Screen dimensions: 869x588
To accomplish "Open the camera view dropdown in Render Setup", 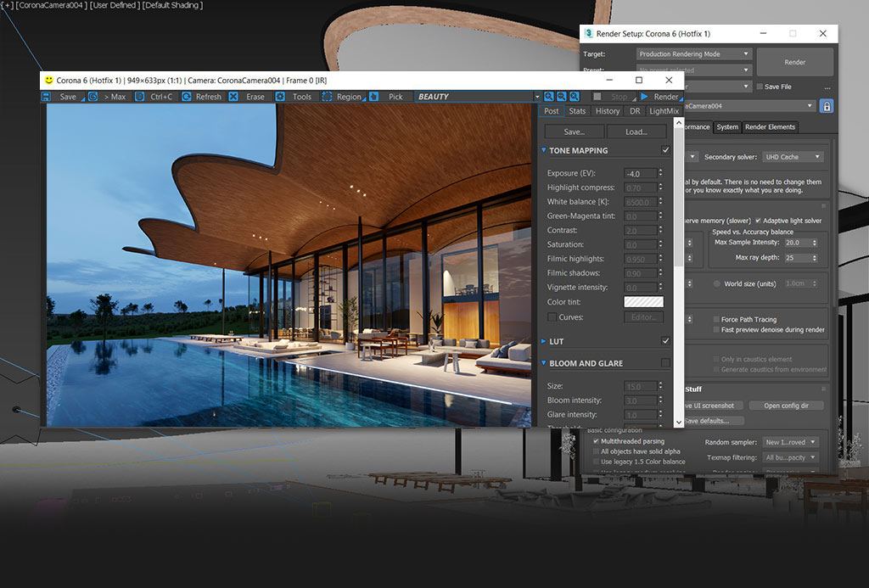I will tap(749, 106).
